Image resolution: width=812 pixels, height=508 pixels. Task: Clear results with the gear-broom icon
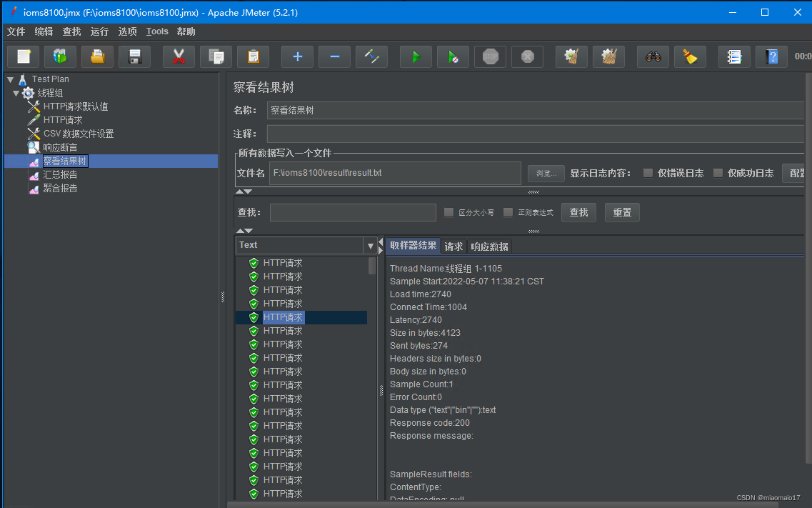coord(572,56)
